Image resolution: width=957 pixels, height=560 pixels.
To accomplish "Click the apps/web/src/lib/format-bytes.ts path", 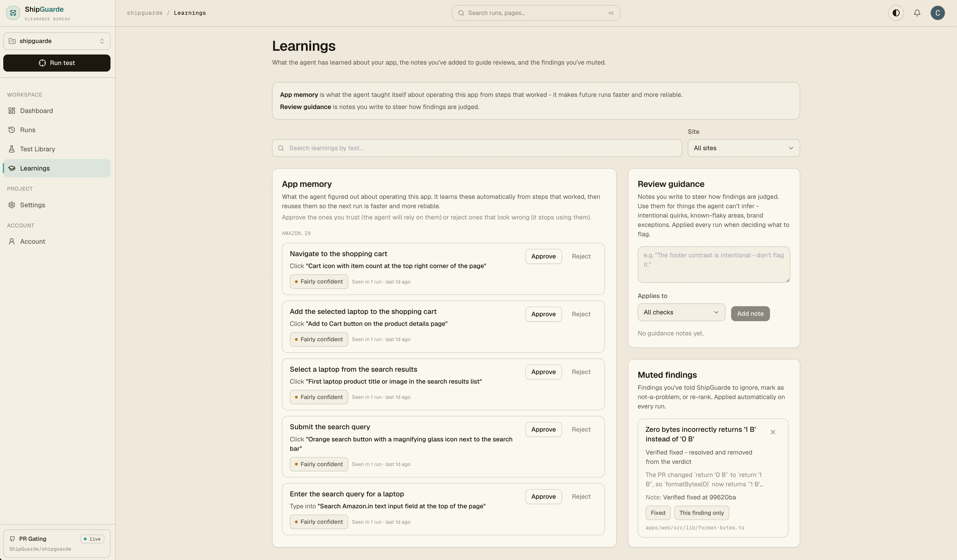I will coord(695,528).
